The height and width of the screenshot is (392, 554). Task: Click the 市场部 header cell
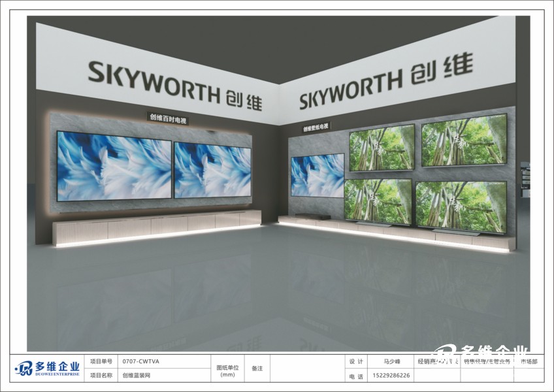[529, 361]
